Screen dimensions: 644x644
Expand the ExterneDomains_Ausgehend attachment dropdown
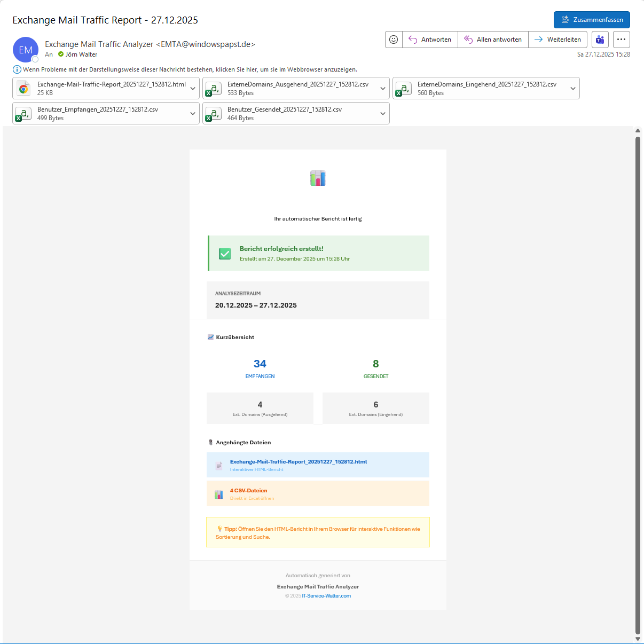click(383, 89)
